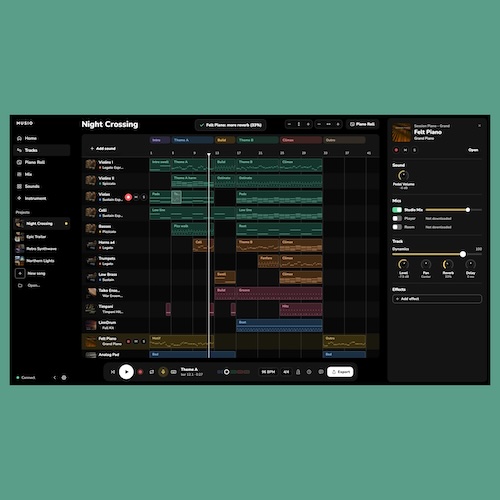Select the Theme A section marker
Image resolution: width=500 pixels, height=500 pixels.
point(192,140)
